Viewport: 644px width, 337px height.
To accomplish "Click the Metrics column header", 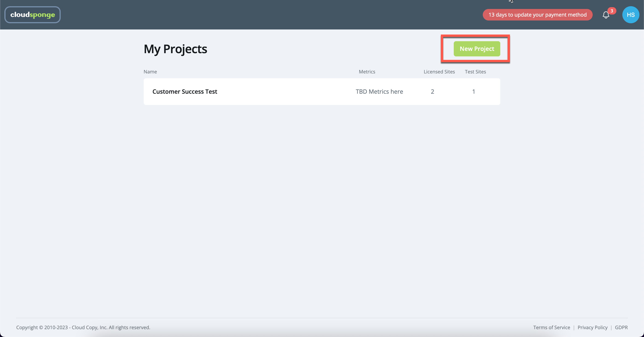I will [367, 72].
